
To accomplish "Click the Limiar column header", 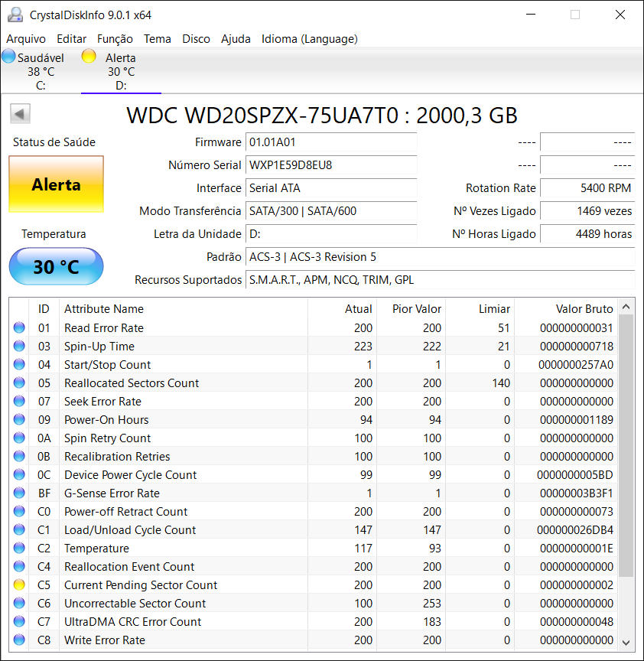I will [480, 309].
